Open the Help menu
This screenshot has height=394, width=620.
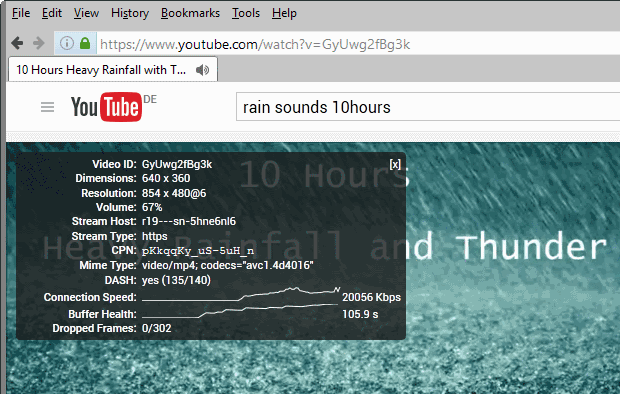point(284,13)
